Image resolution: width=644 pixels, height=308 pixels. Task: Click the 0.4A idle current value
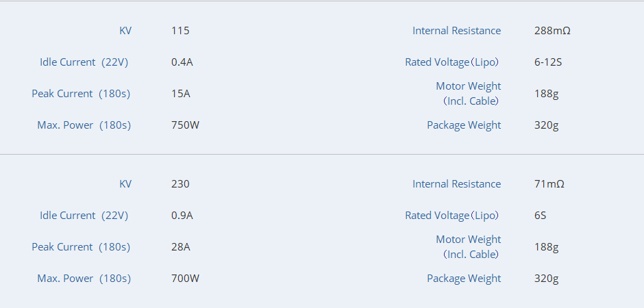[182, 62]
